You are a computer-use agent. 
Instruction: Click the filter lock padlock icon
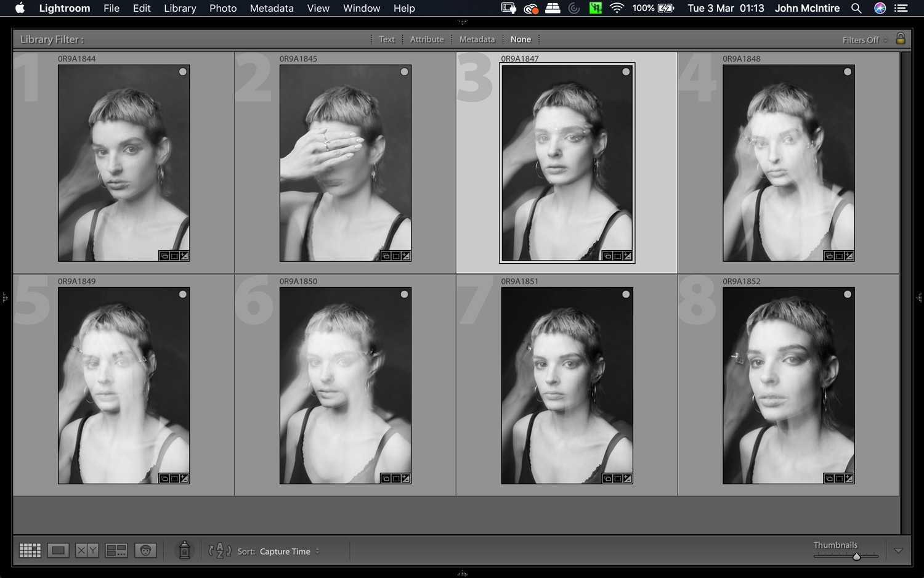900,39
